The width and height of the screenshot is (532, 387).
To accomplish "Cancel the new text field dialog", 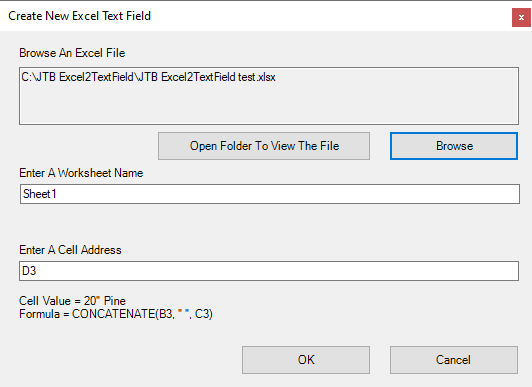I will point(454,360).
